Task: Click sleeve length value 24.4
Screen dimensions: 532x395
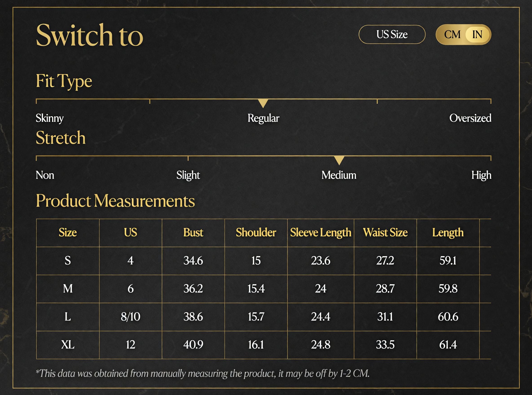Action: coord(321,317)
